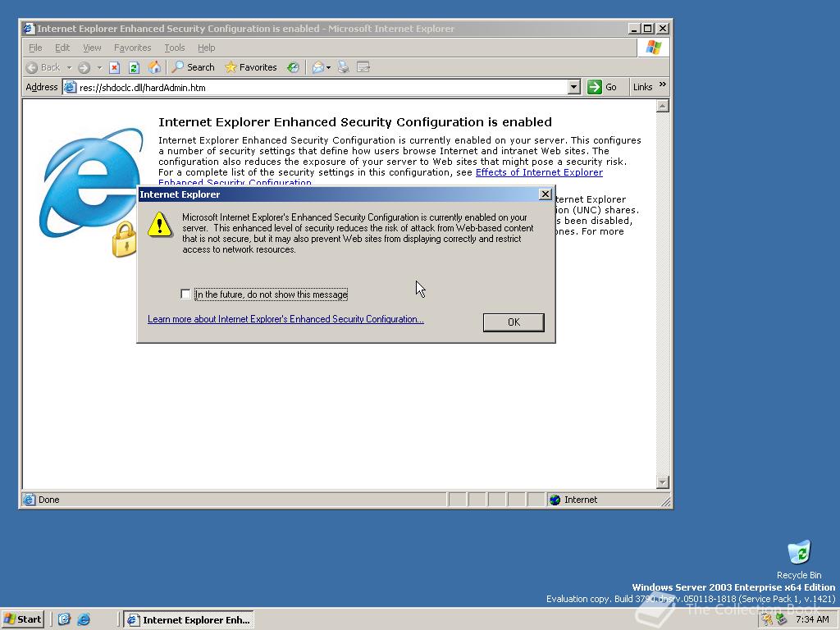Click the Start button
This screenshot has width=840, height=630.
22,619
